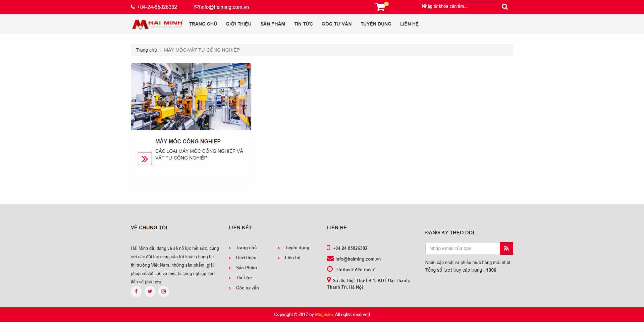Click the ĐĂNG KÝ THEO DÕI heading

449,232
